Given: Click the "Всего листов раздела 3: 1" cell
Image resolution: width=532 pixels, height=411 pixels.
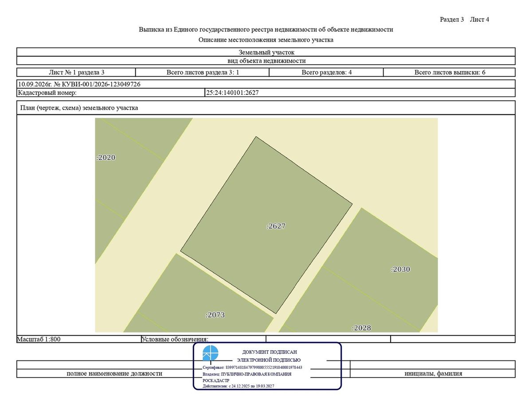Looking at the screenshot, I should (203, 72).
